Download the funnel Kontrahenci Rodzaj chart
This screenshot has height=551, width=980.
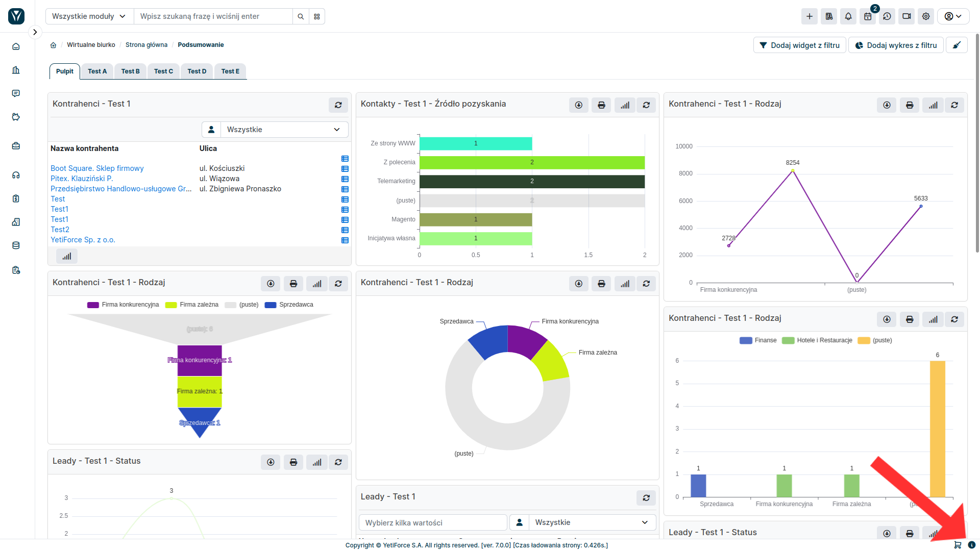coord(271,284)
